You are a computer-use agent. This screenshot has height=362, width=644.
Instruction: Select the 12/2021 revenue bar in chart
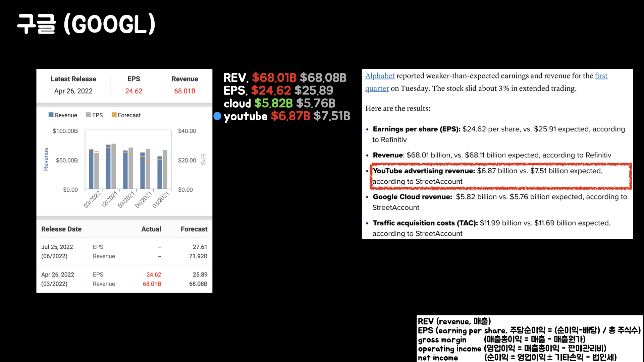click(x=108, y=167)
